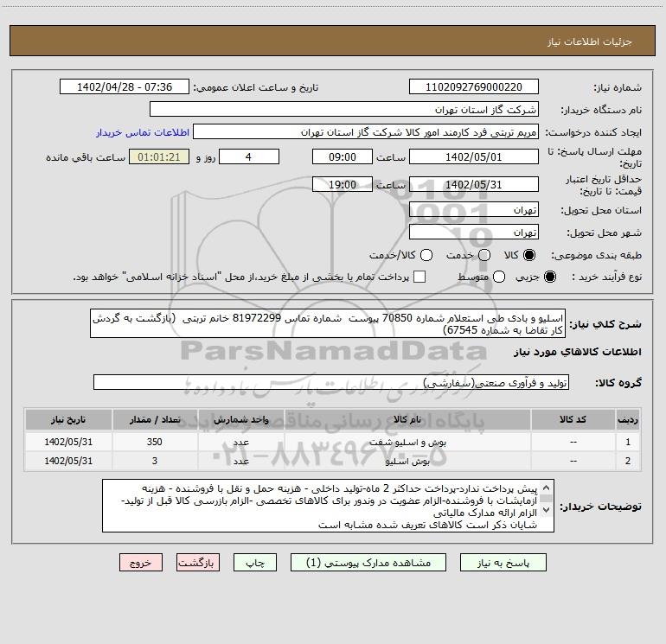Click the جزئیات اطلاعات نیاز header title
This screenshot has width=666, height=644.
(590, 41)
